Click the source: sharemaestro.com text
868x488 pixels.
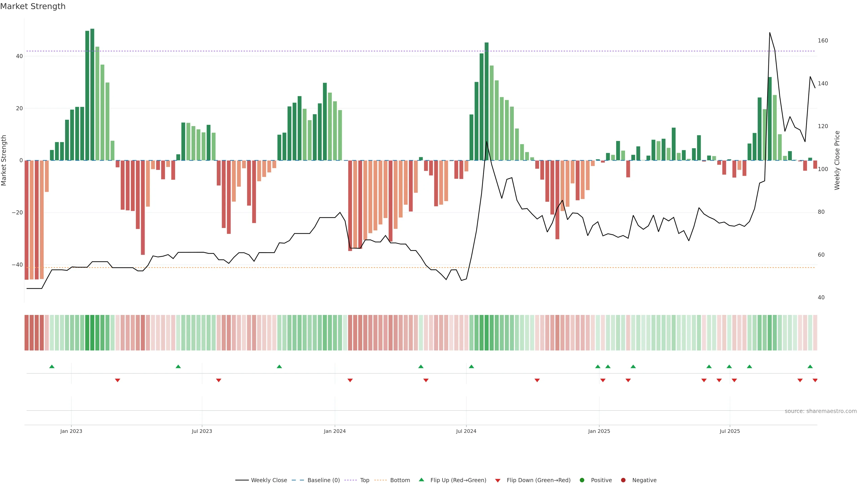click(x=821, y=411)
